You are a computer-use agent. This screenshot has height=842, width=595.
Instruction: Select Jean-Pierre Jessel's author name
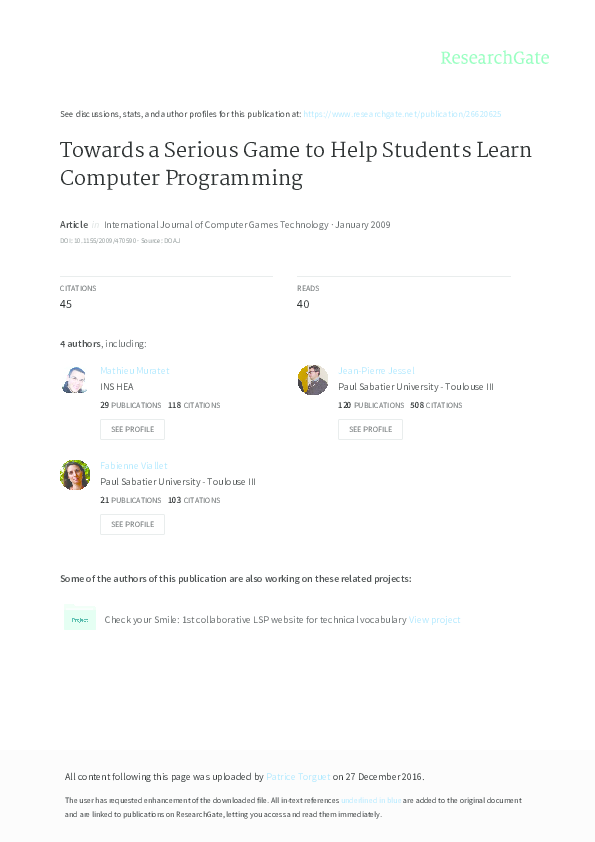[x=376, y=370]
